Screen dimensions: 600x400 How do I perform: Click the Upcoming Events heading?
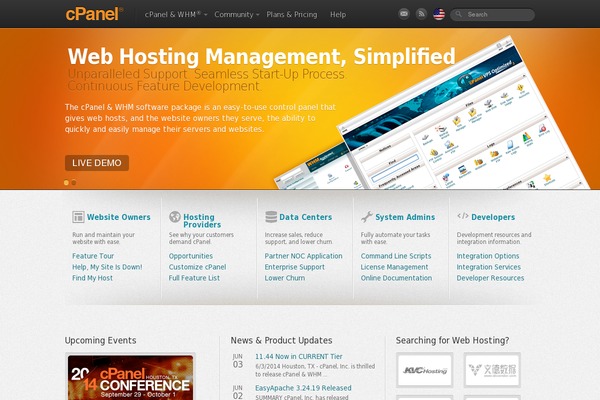coord(100,340)
